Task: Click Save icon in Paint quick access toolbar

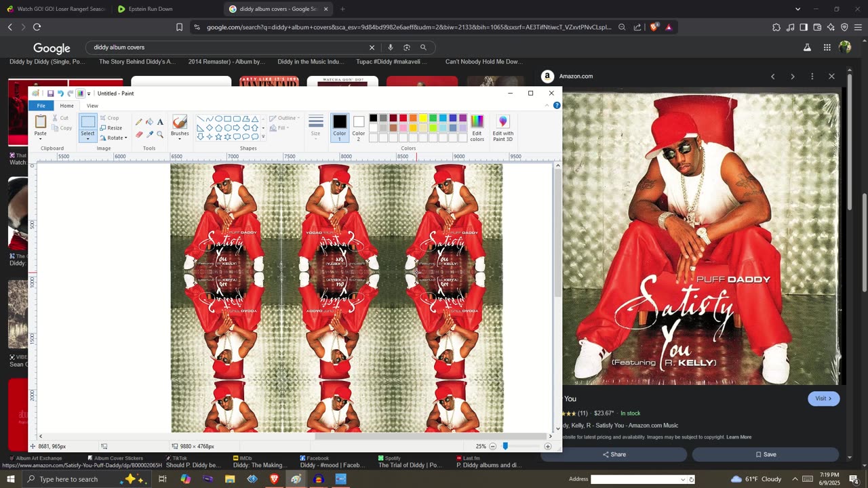Action: pos(50,94)
